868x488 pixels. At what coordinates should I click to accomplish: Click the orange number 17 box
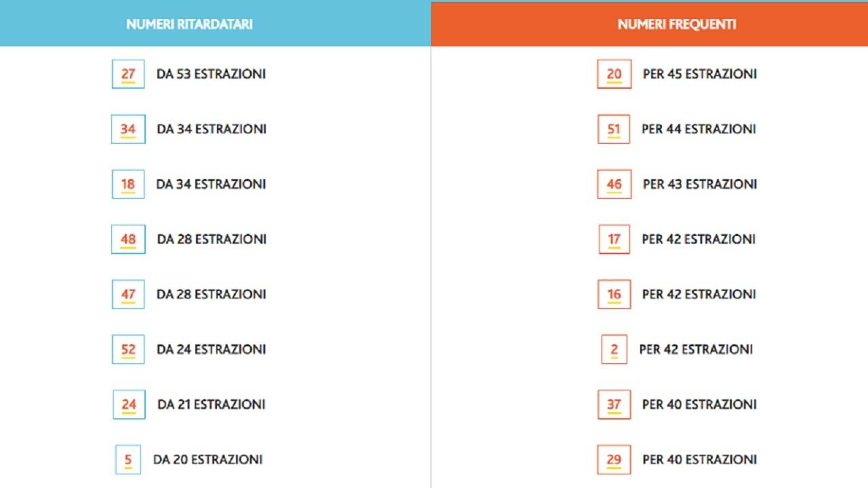[x=614, y=239]
